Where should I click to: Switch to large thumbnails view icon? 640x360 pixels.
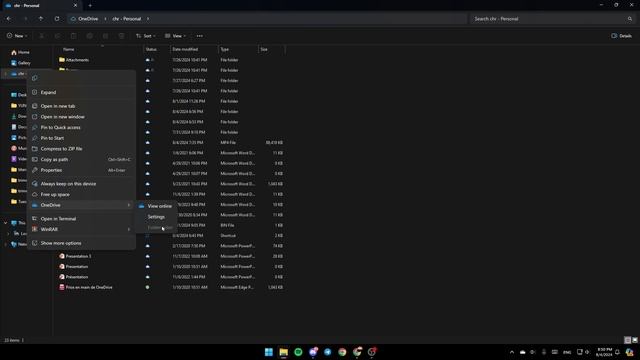tap(635, 340)
